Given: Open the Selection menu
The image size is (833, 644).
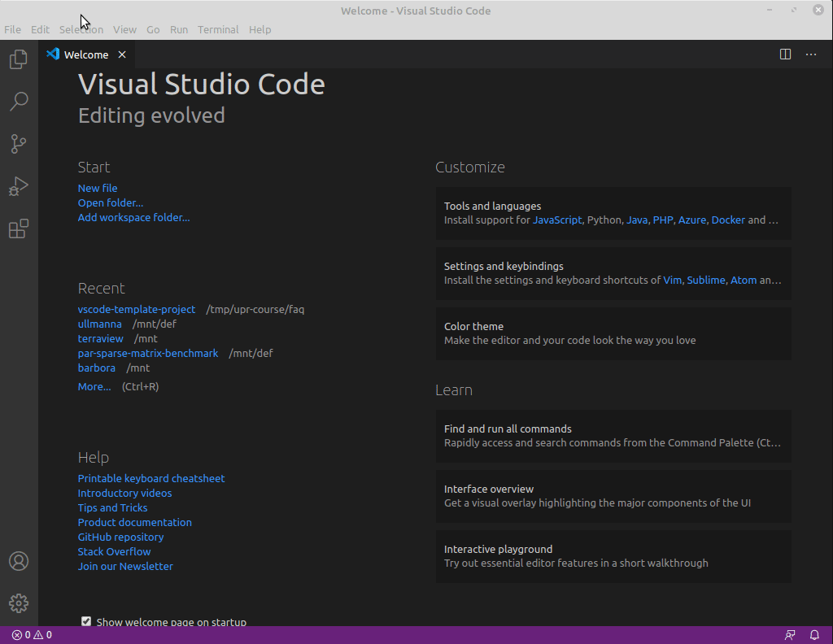Looking at the screenshot, I should 81,30.
